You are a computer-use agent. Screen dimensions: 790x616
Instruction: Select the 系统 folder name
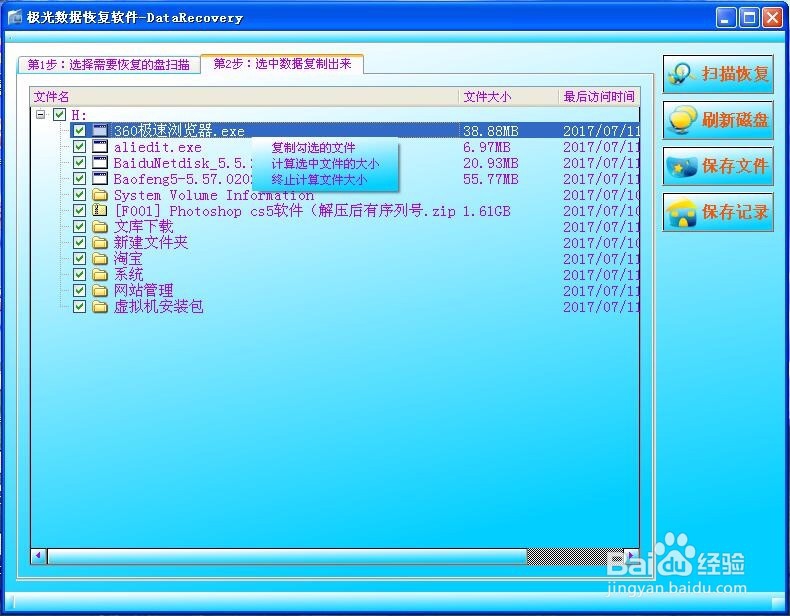point(128,275)
